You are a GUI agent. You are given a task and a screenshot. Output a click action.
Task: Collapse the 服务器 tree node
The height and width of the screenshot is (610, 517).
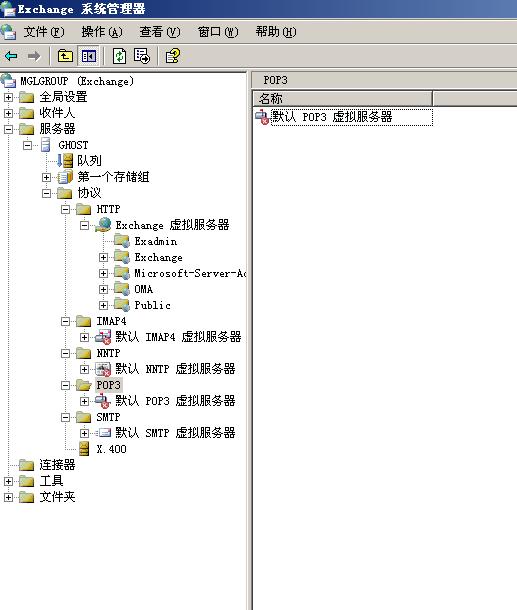[x=8, y=129]
